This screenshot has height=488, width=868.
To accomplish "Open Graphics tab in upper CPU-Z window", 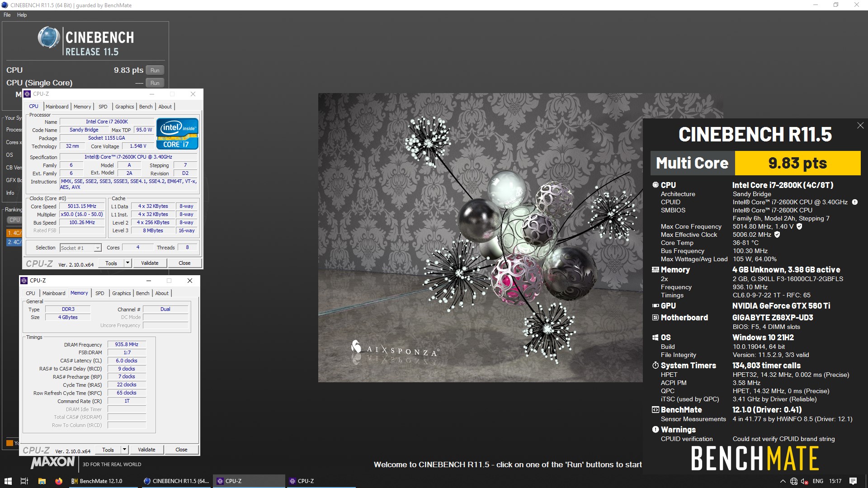I will (125, 107).
